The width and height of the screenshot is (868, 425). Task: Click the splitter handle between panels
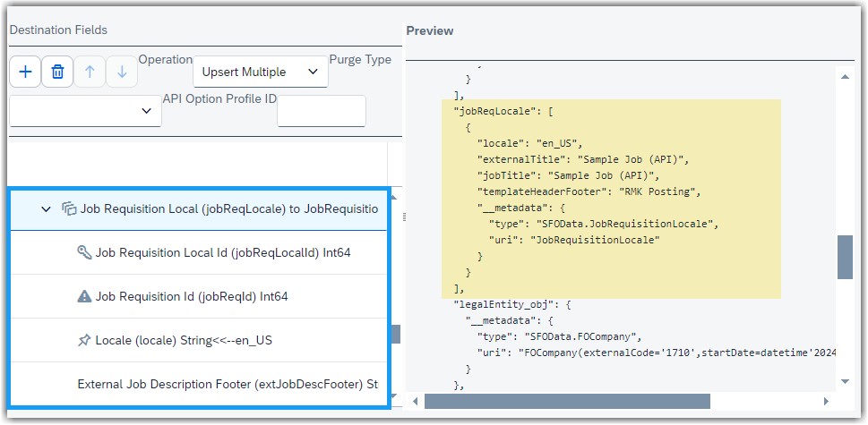[x=404, y=217]
